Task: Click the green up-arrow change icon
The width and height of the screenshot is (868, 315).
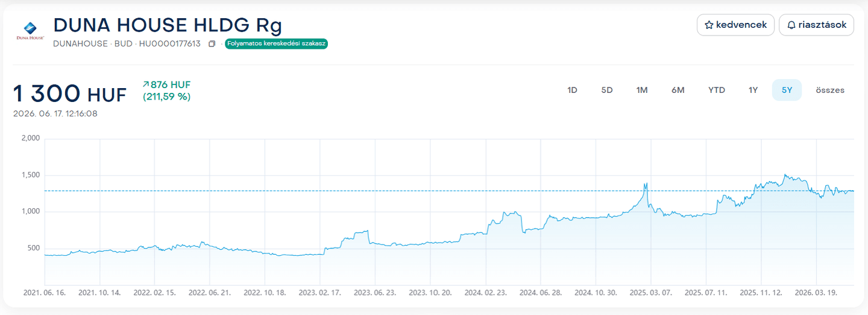Action: coord(146,85)
